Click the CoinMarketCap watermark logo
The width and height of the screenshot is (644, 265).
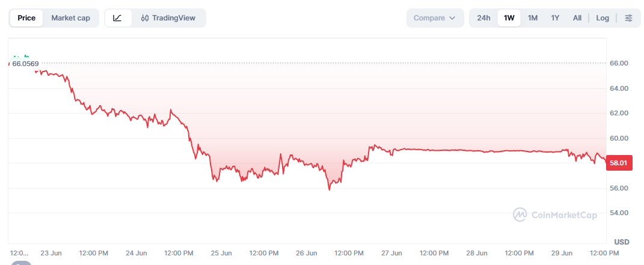coord(520,215)
